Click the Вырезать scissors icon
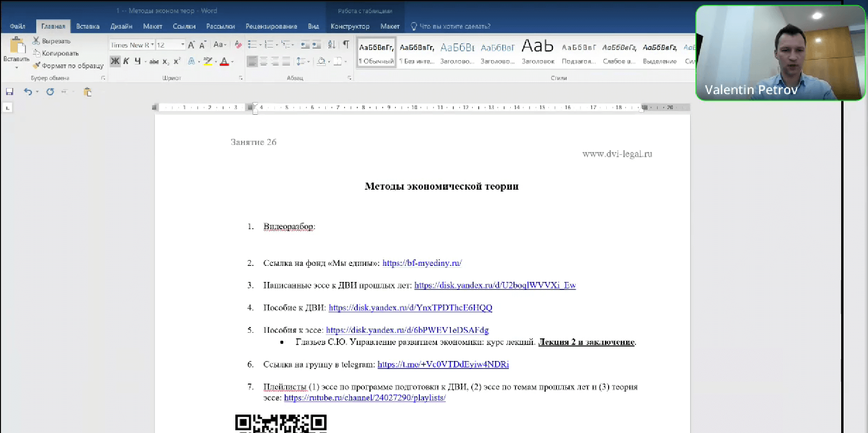This screenshot has height=433, width=868. click(x=36, y=41)
